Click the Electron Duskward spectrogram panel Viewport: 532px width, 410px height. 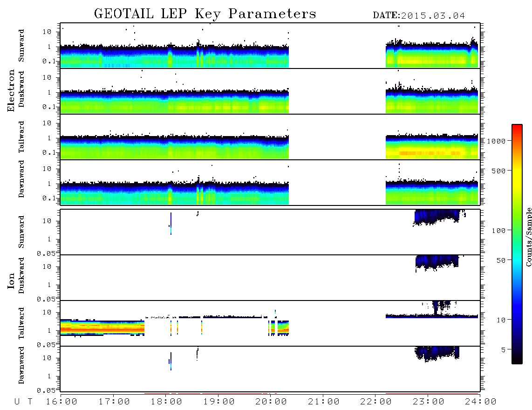tap(270, 91)
